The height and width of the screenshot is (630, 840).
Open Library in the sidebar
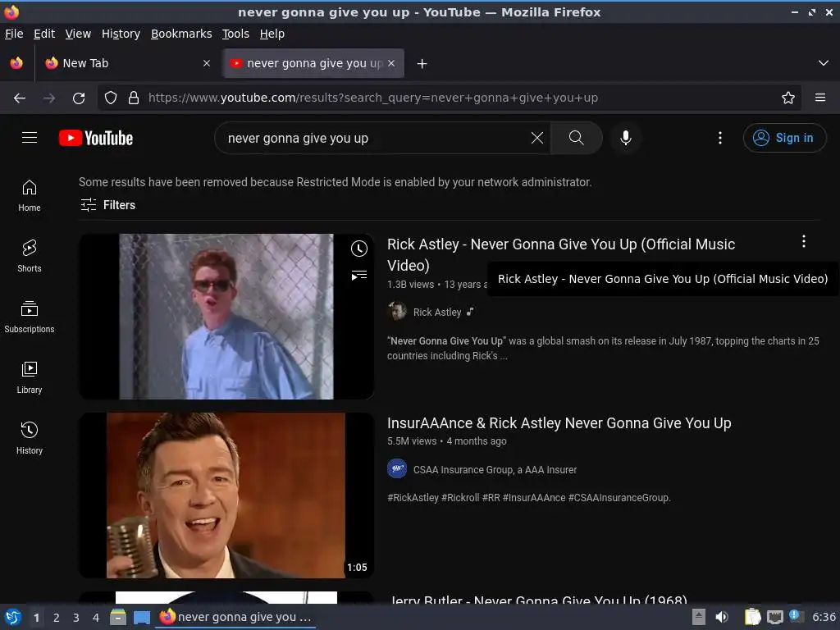(x=30, y=377)
